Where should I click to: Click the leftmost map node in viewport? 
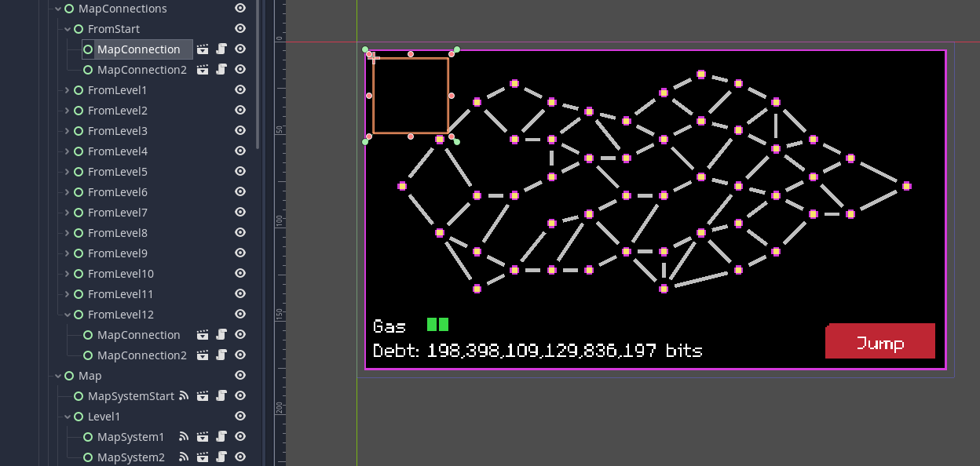(x=402, y=186)
